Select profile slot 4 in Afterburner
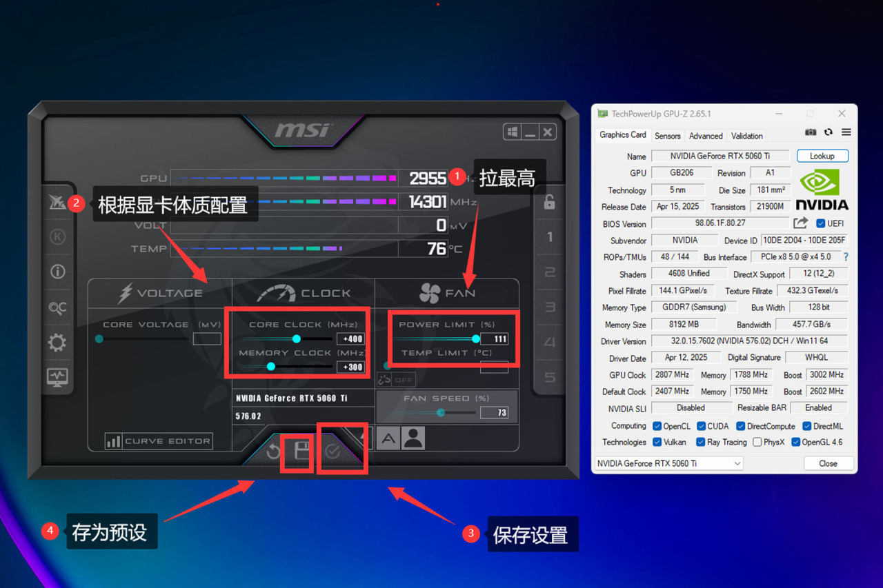Screen dimensions: 883x588 click(550, 342)
